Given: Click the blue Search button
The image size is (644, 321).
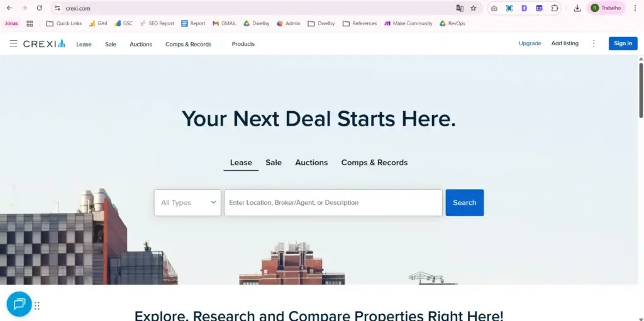Looking at the screenshot, I should (x=465, y=202).
